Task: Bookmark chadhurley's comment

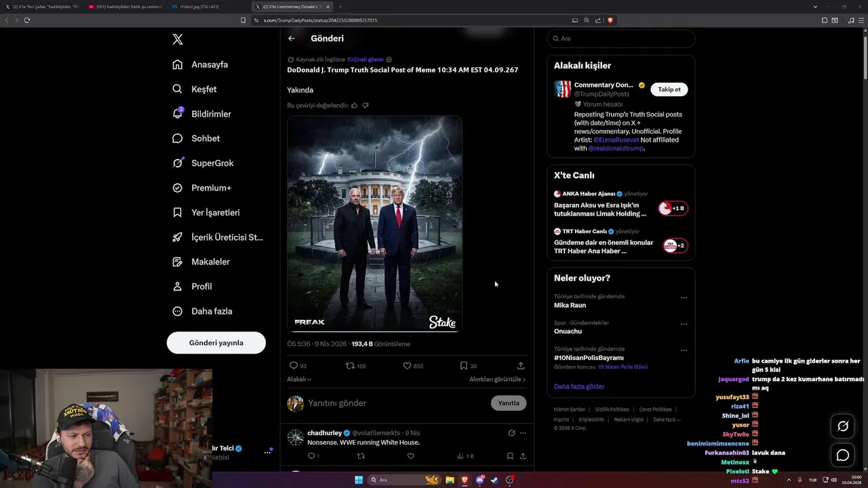Action: click(510, 456)
